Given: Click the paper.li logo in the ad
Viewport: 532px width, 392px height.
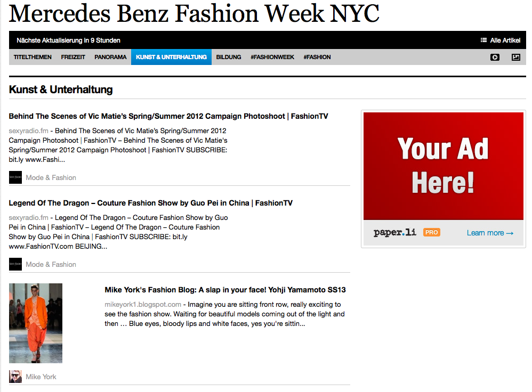Looking at the screenshot, I should [x=394, y=232].
